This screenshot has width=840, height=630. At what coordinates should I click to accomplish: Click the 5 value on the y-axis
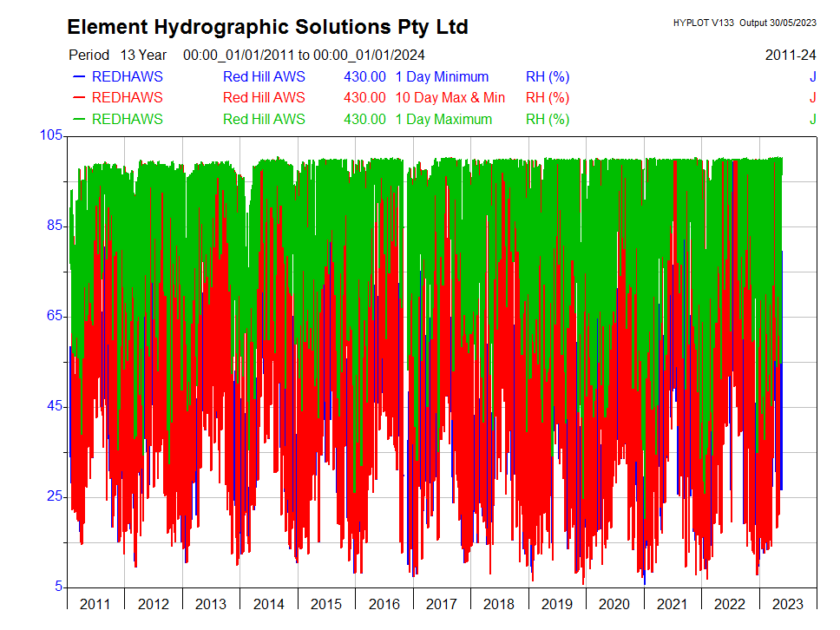pos(58,587)
